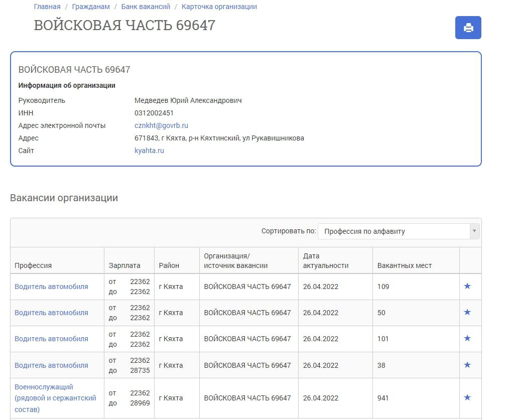Star the vacancy with 50 vacant places

(x=467, y=312)
